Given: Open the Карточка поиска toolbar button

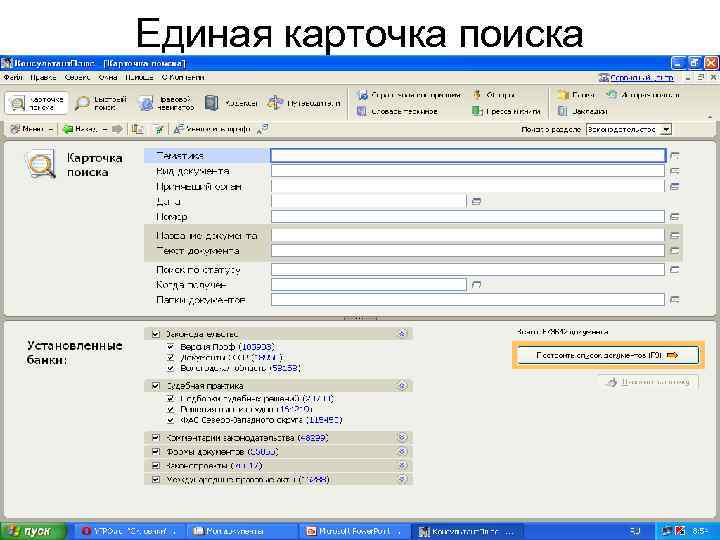Looking at the screenshot, I should (x=37, y=103).
